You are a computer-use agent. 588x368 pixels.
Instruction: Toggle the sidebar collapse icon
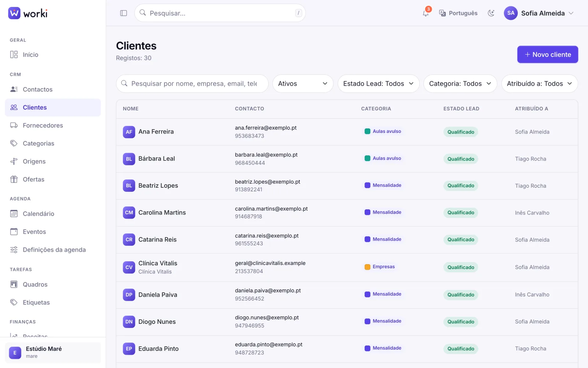point(123,13)
